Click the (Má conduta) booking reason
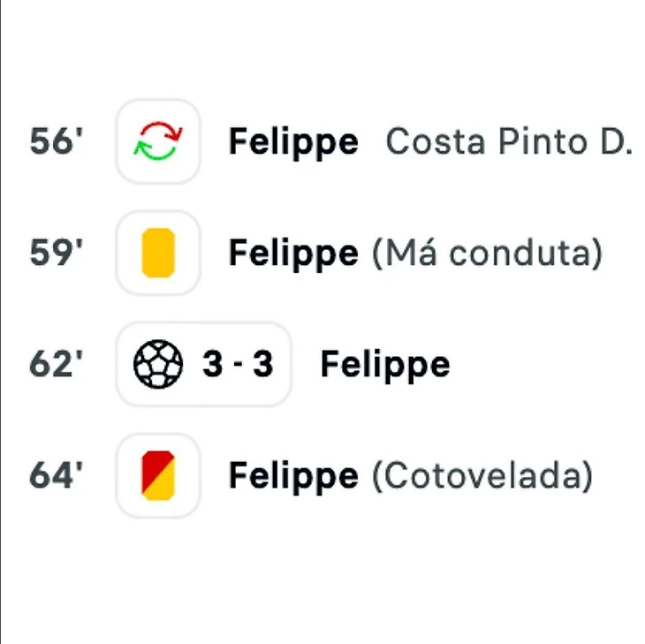Screen dimensions: 645x644 point(487,254)
